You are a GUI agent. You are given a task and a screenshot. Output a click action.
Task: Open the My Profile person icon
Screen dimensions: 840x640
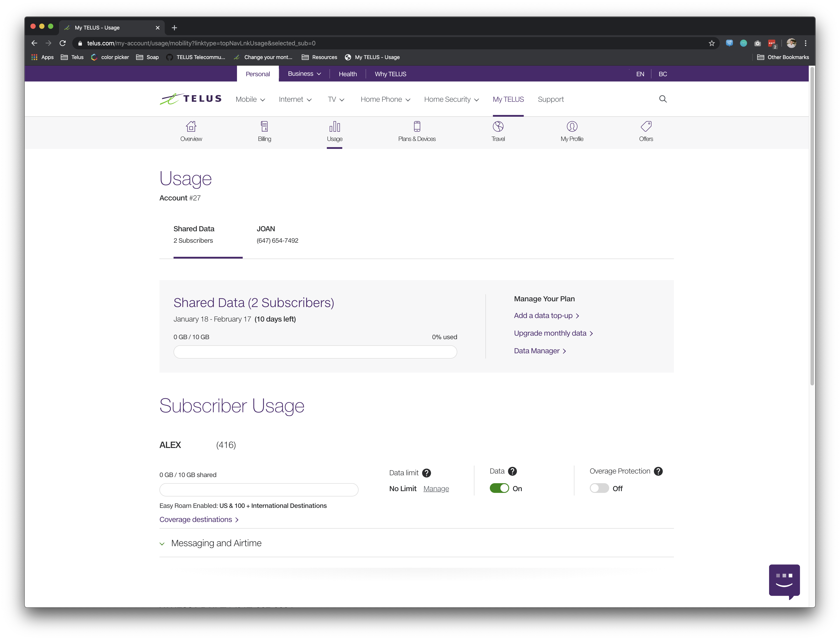click(572, 126)
